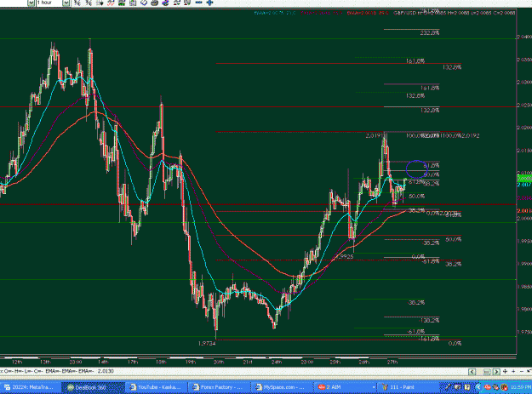Click the '25th' date on time axis
This screenshot has height=394, width=532.
[x=335, y=362]
